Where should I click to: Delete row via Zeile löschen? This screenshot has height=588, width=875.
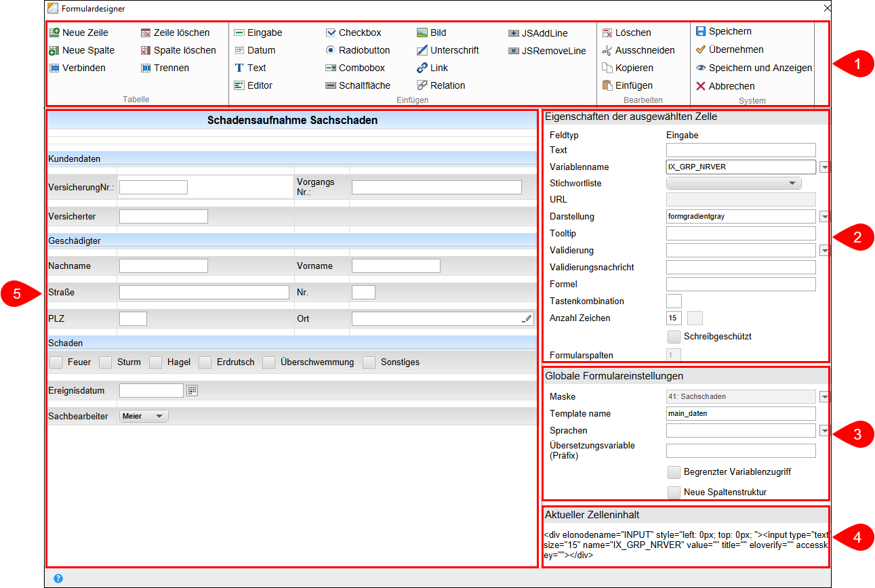pyautogui.click(x=175, y=33)
